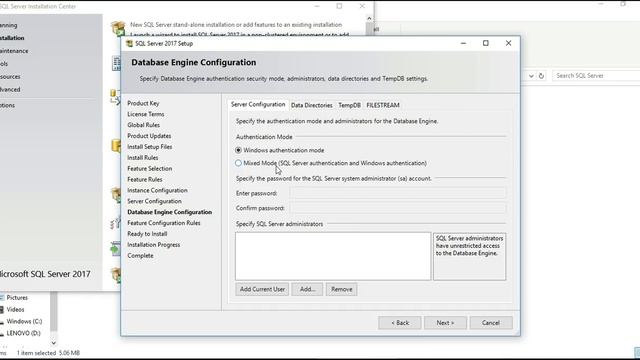Select Mixed Mode authentication radio button
The width and height of the screenshot is (640, 360).
coord(238,163)
